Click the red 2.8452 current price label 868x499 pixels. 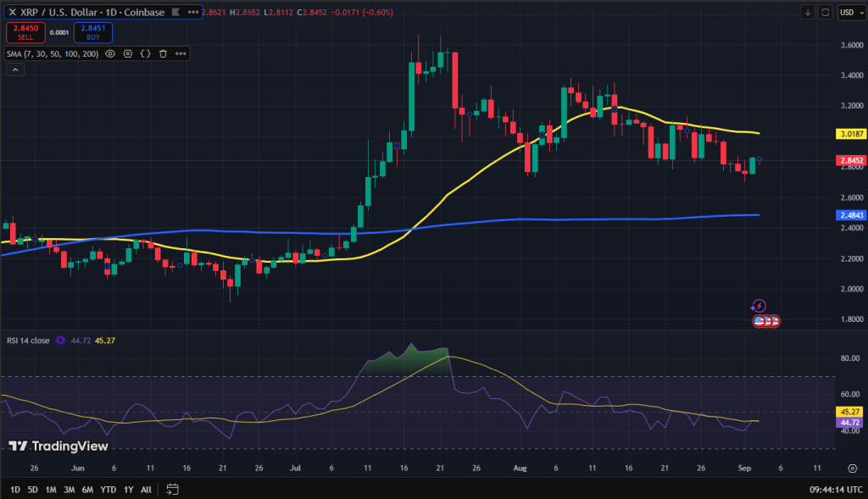[x=851, y=160]
